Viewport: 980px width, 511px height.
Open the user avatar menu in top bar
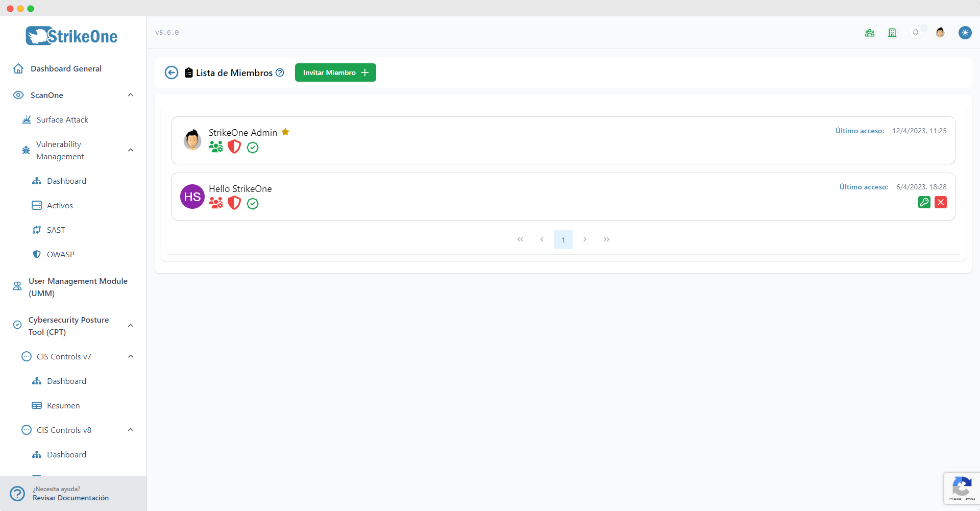click(x=940, y=33)
